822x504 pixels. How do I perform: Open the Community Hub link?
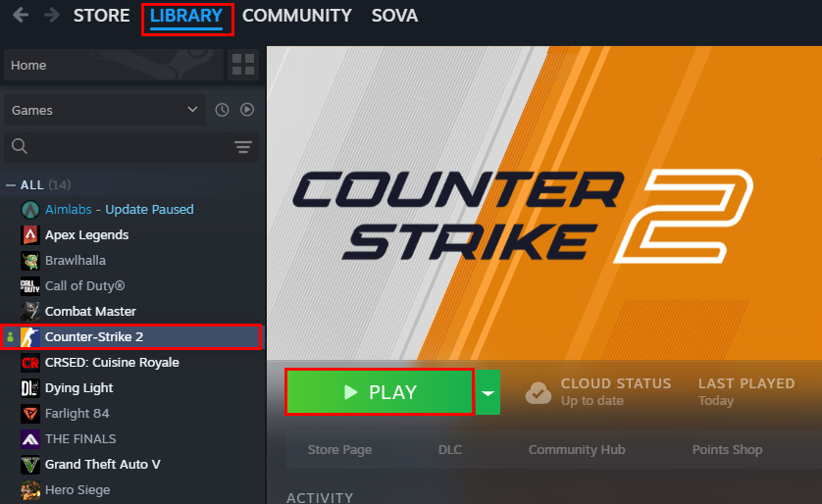coord(577,449)
